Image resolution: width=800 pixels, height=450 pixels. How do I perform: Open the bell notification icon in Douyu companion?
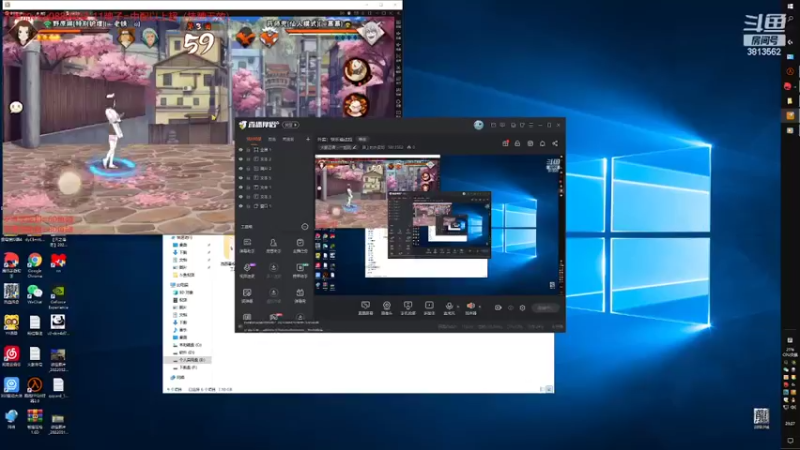click(542, 143)
